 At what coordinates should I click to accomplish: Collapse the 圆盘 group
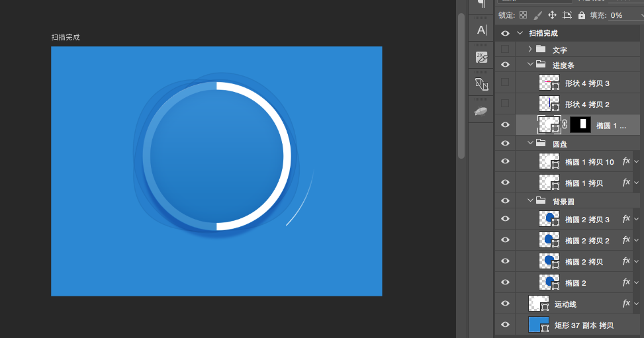[x=530, y=143]
